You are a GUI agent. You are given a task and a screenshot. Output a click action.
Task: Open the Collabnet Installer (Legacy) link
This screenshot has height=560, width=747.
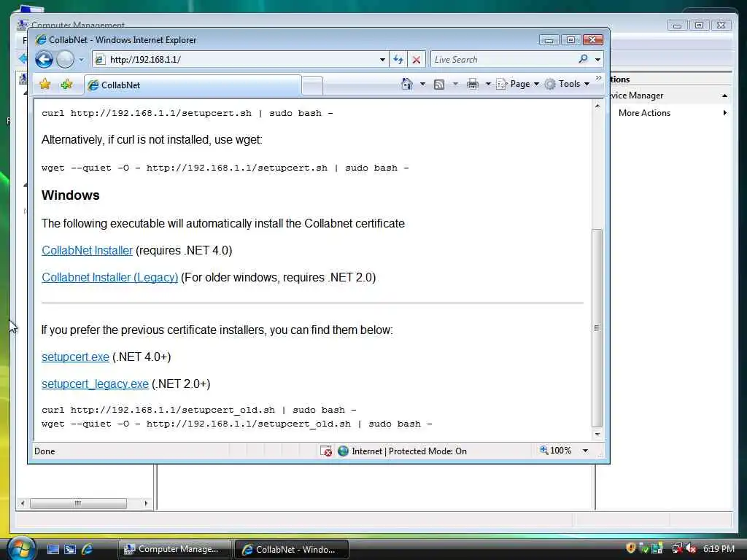[110, 277]
